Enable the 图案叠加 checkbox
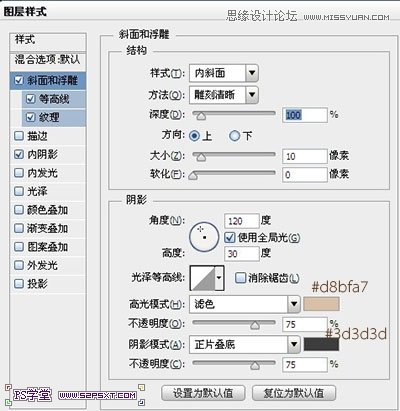The image size is (400, 411). 19,247
